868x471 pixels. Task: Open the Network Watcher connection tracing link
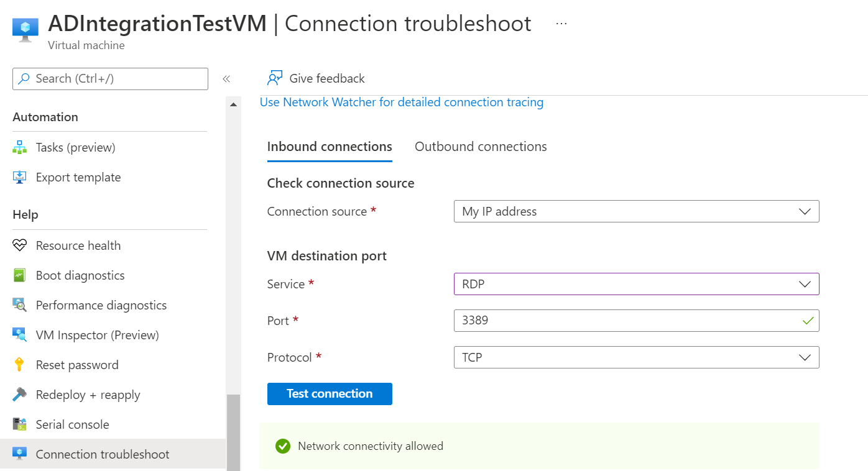(x=402, y=102)
